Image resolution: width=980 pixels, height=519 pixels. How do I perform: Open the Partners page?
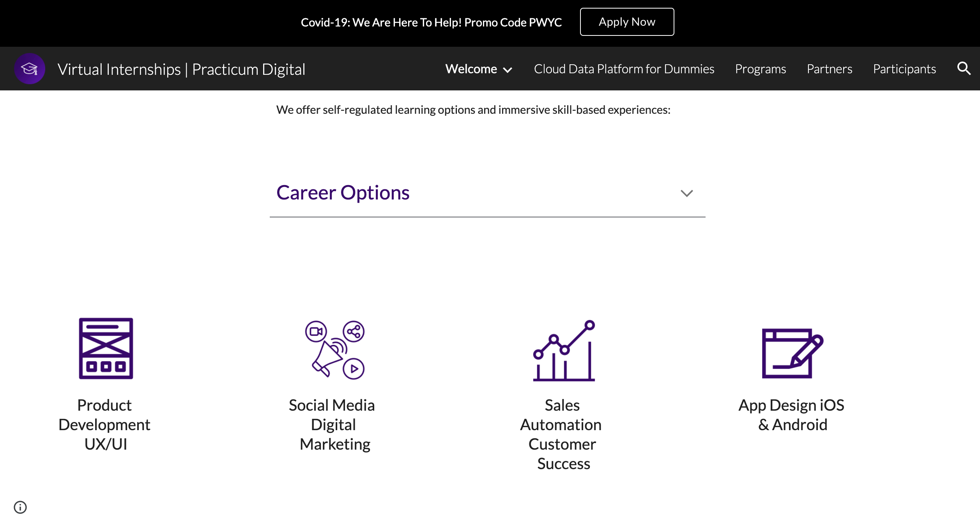(829, 69)
